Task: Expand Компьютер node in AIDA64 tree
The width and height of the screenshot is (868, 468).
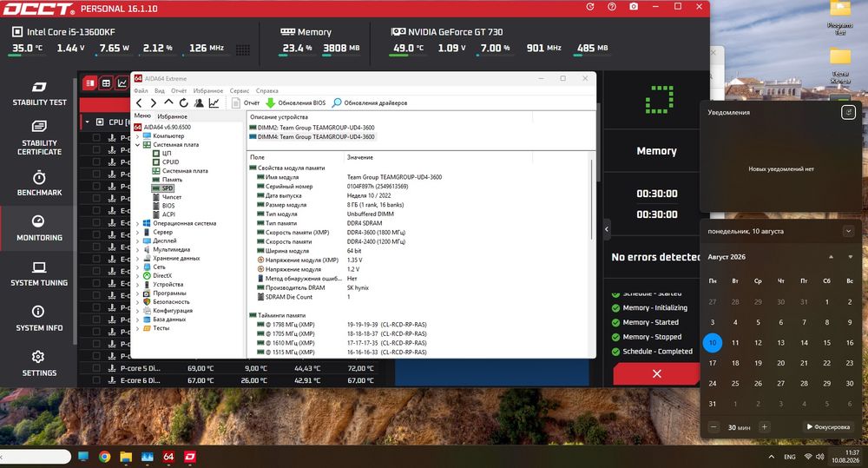Action: 138,135
